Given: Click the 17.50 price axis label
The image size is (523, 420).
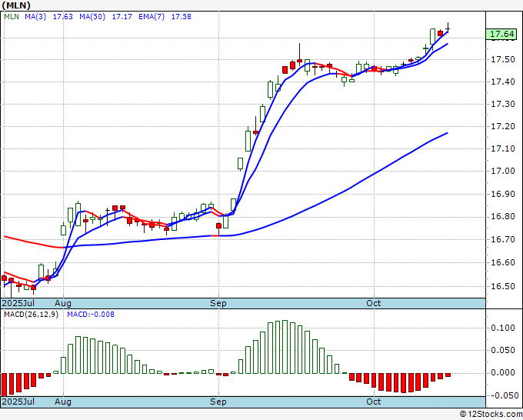Looking at the screenshot, I should pyautogui.click(x=503, y=60).
